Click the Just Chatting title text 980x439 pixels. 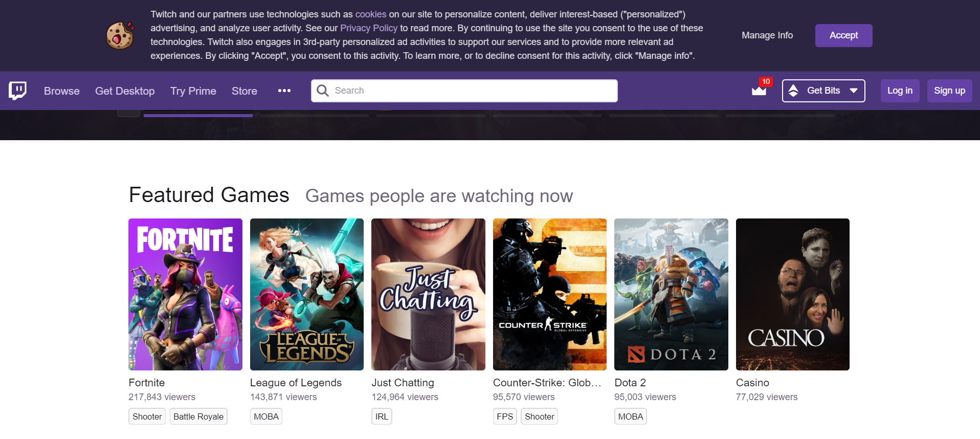pyautogui.click(x=403, y=383)
